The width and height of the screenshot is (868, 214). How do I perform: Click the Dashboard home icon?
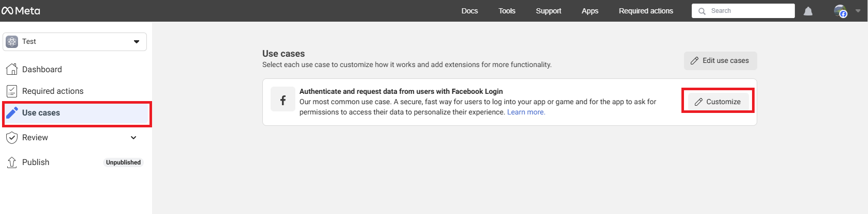[x=12, y=69]
